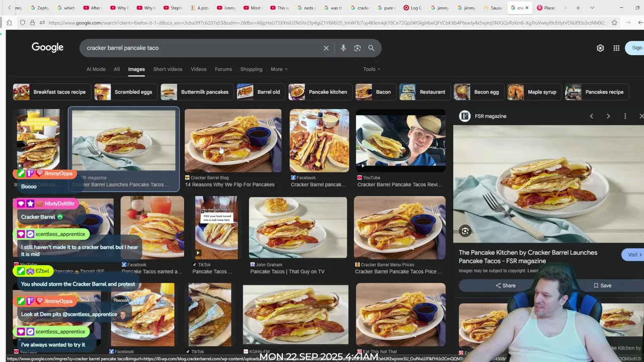Apply the Scrambled eggs filter chip
Image resolution: width=644 pixels, height=362 pixels.
125,92
